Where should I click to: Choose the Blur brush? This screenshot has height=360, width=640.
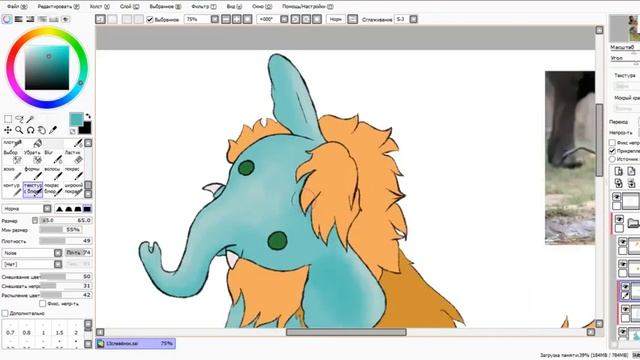[53, 157]
